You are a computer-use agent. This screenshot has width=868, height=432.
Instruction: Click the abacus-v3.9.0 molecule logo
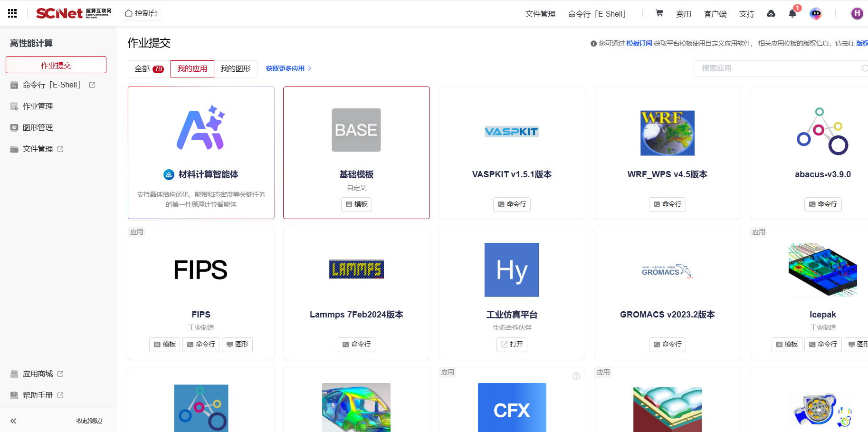tap(822, 132)
